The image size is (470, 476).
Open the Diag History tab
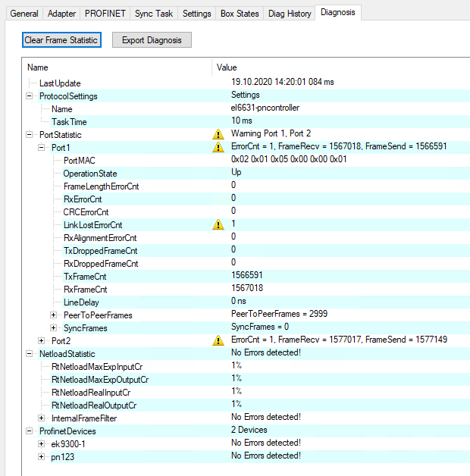[288, 14]
